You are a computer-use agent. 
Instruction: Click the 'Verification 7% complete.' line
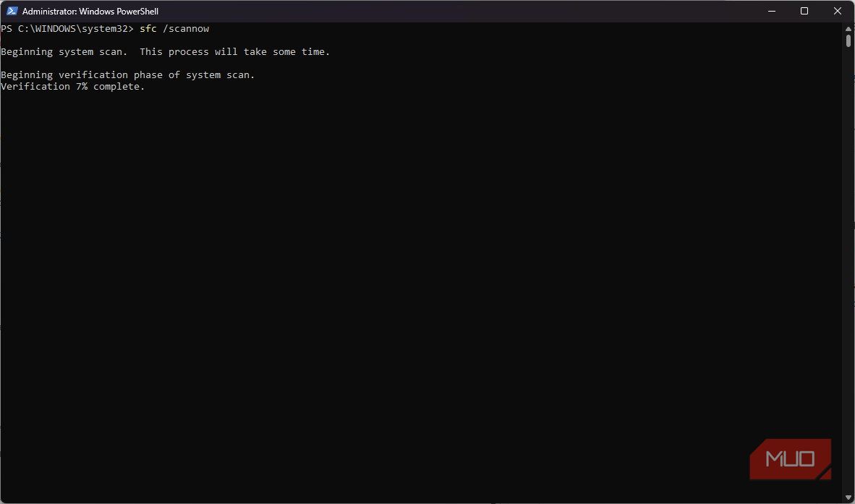(x=73, y=86)
